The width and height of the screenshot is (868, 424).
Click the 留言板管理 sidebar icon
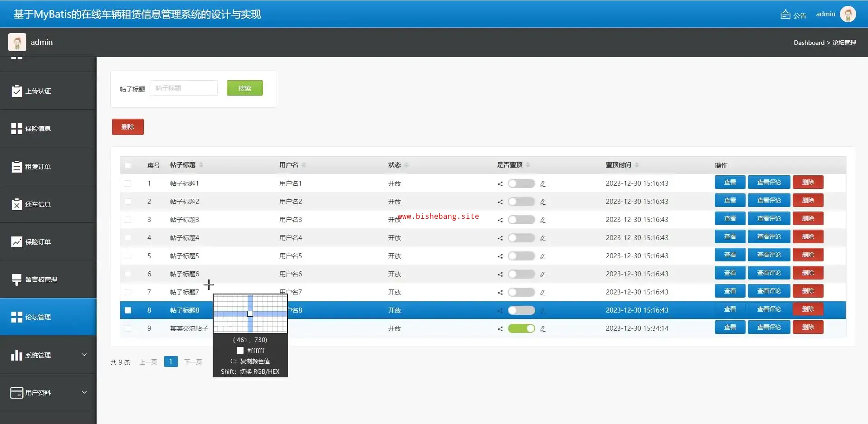click(17, 279)
